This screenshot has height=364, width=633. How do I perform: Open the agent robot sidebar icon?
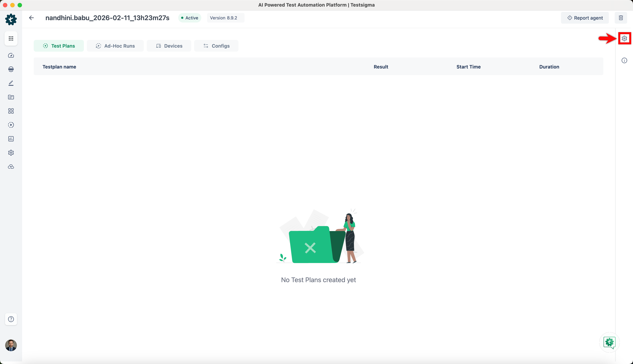11,69
